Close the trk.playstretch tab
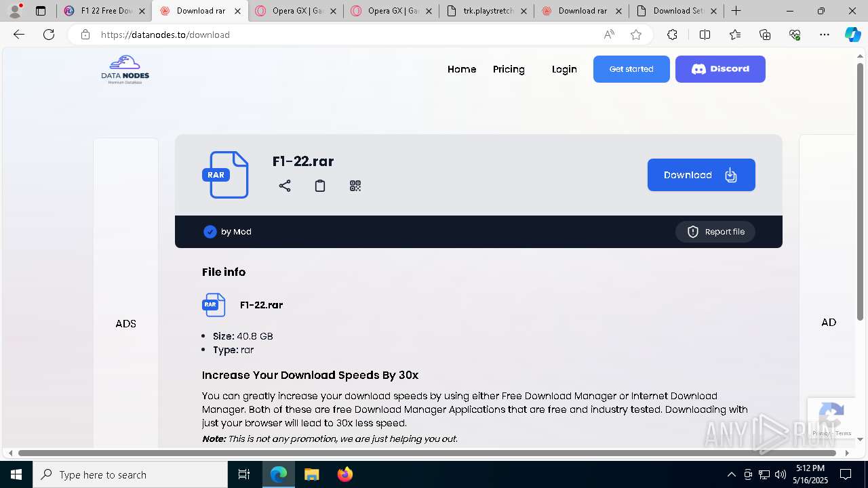 click(524, 11)
